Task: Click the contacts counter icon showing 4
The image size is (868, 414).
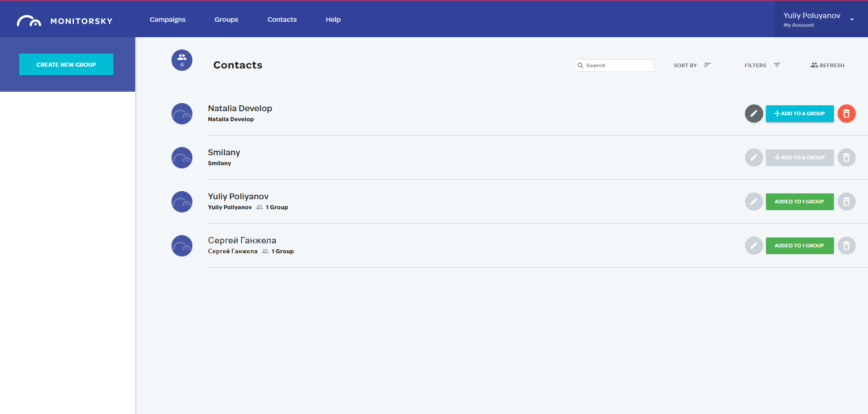Action: [181, 60]
